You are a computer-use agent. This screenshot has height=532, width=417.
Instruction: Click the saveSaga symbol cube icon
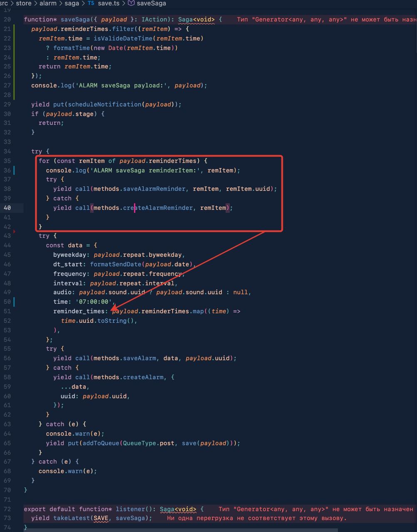[131, 3]
